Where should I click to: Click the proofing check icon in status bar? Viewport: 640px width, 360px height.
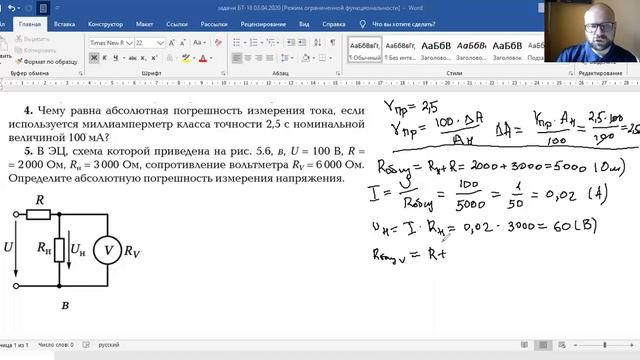pyautogui.click(x=86, y=345)
